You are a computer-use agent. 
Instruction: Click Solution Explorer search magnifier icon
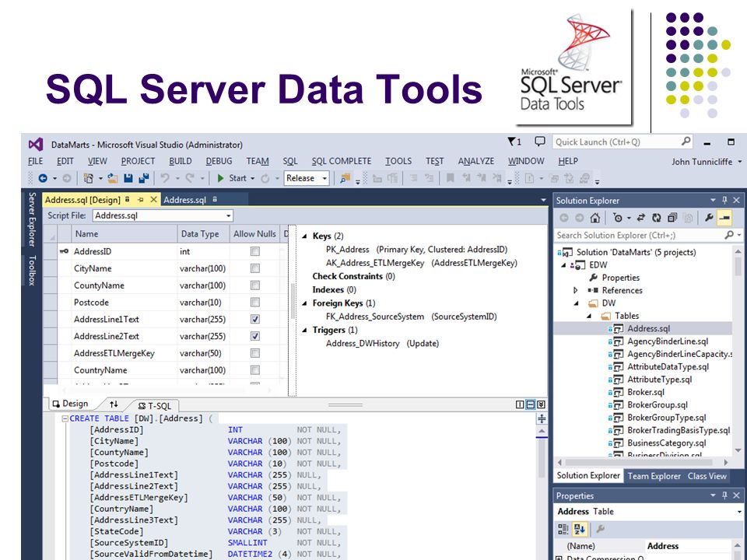pos(729,235)
